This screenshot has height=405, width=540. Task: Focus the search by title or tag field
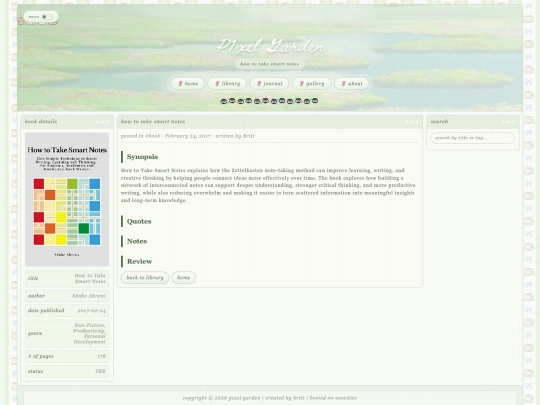click(472, 138)
